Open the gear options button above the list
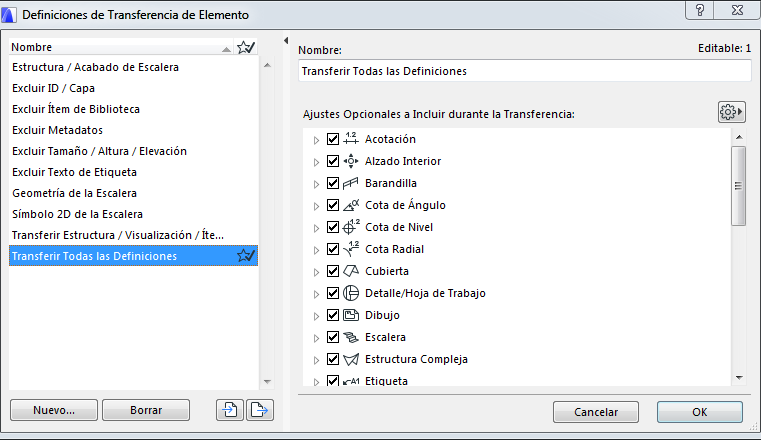The width and height of the screenshot is (761, 440). tap(732, 113)
